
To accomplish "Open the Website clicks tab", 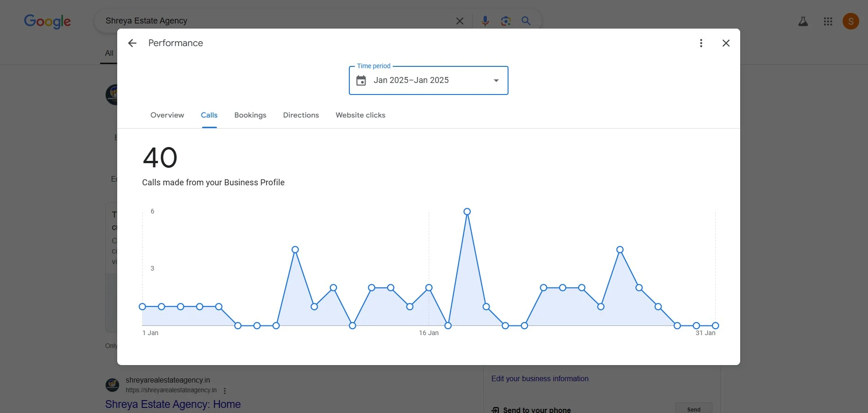I will click(360, 115).
